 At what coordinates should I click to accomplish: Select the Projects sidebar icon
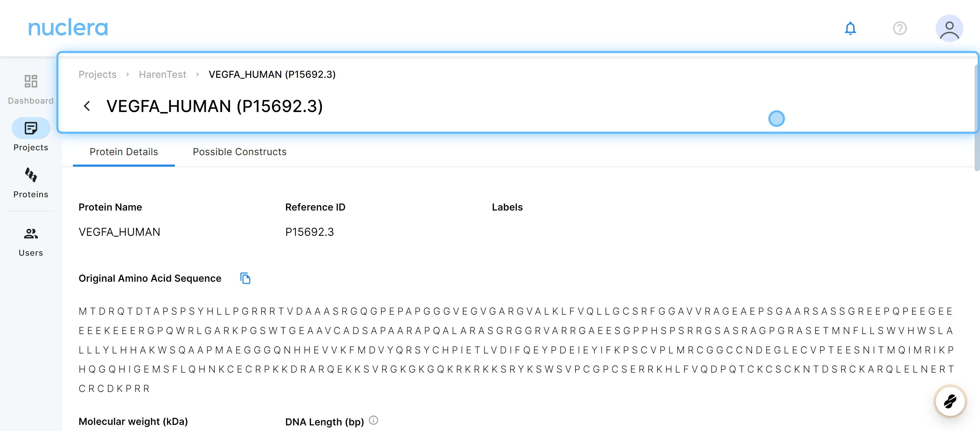tap(31, 129)
